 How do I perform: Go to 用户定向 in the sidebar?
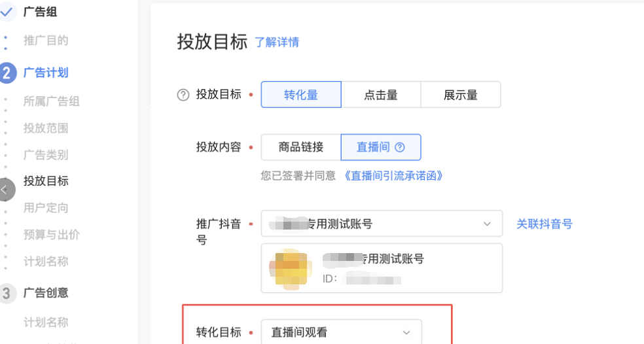[46, 208]
